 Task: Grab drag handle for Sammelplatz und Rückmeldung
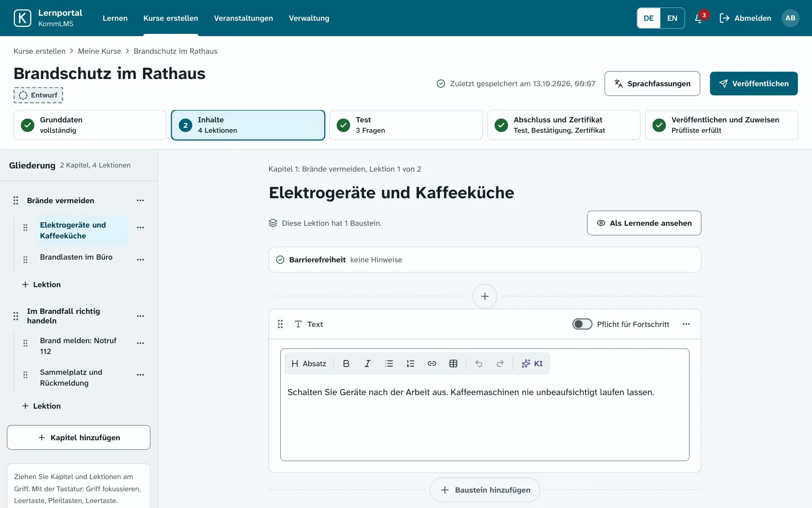(25, 375)
